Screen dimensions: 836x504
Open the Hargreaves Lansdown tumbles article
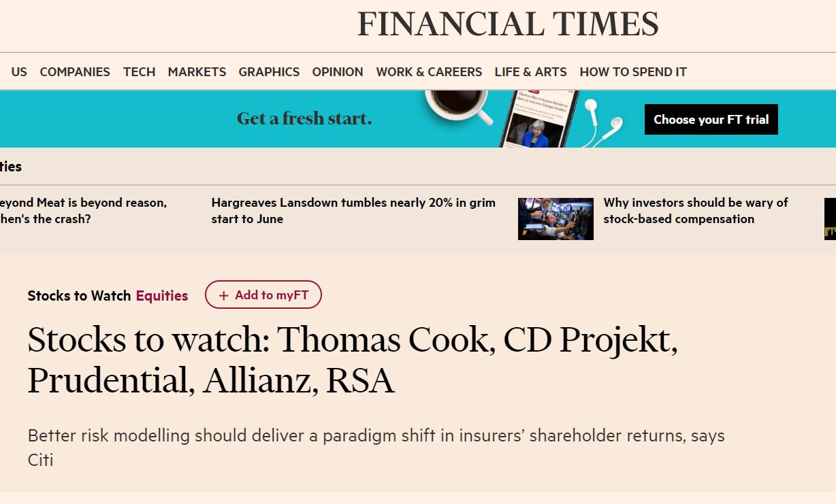pyautogui.click(x=353, y=211)
